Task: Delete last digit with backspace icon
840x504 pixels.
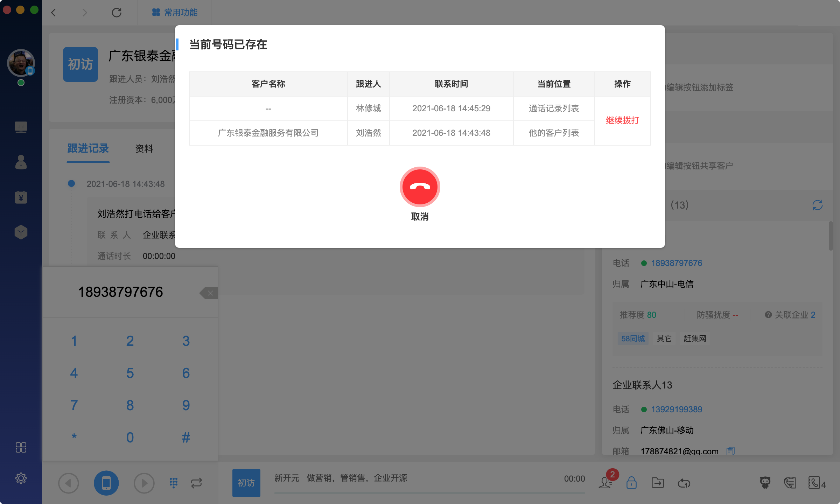Action: click(209, 293)
